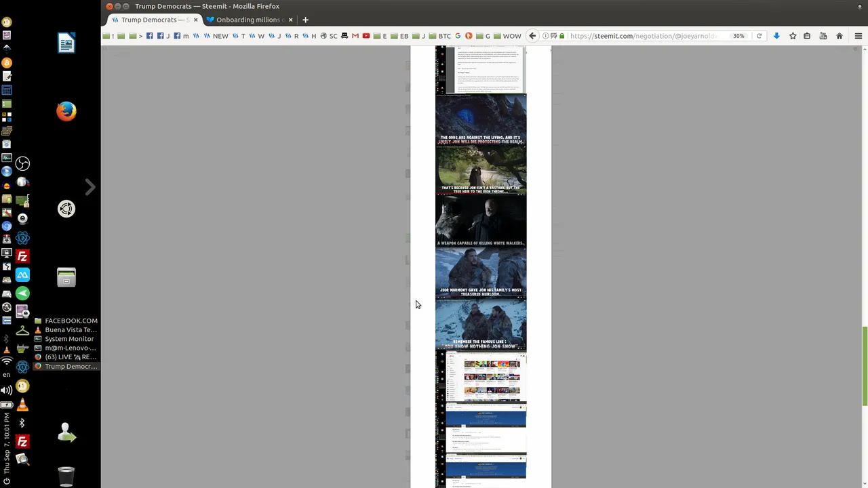Open the Dogecoin icon near the bottom panel
The width and height of the screenshot is (868, 488).
click(22, 386)
